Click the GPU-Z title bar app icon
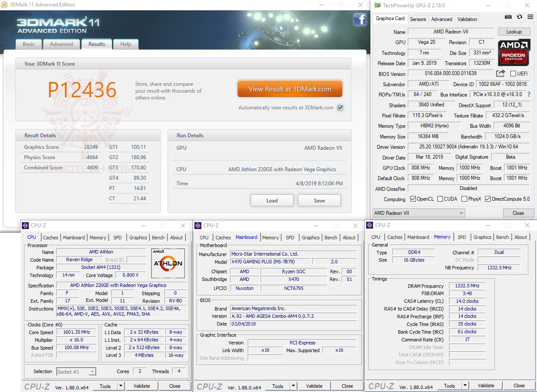 pyautogui.click(x=377, y=5)
